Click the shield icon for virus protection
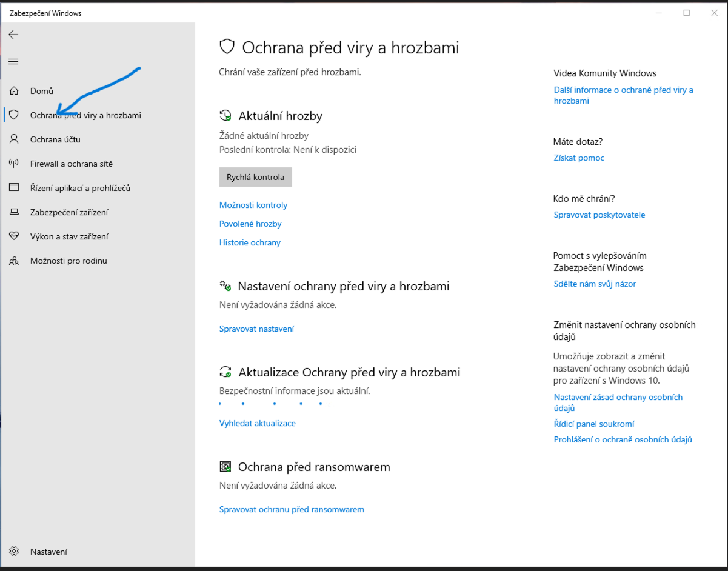728x571 pixels. click(x=14, y=115)
